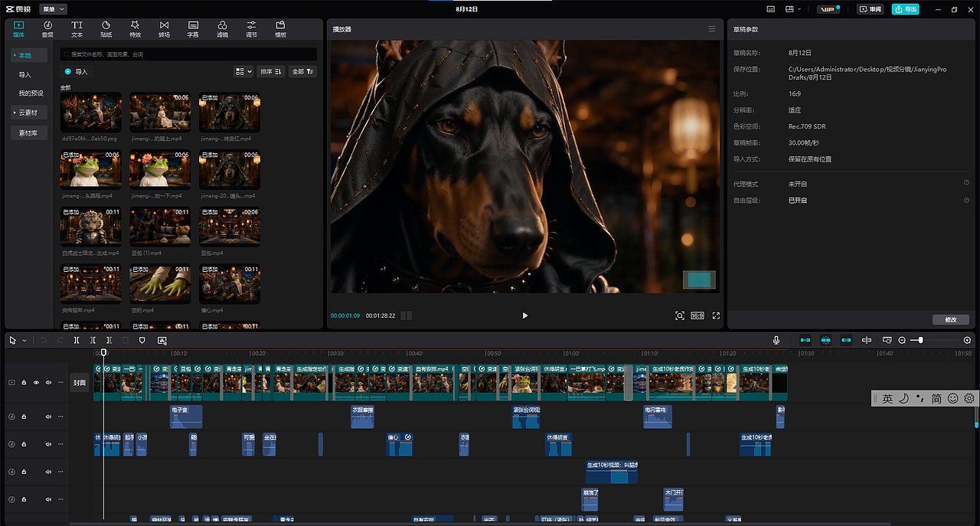Toggle main track magnet in timeline toolbar
This screenshot has width=980, height=526.
[x=805, y=340]
